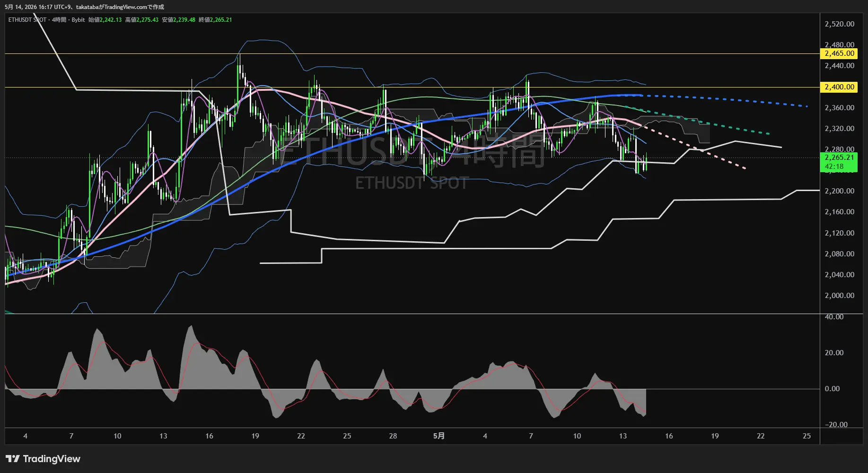Click the 4時間 interval label in the legend
Screen dimensions: 868x473
coord(59,20)
